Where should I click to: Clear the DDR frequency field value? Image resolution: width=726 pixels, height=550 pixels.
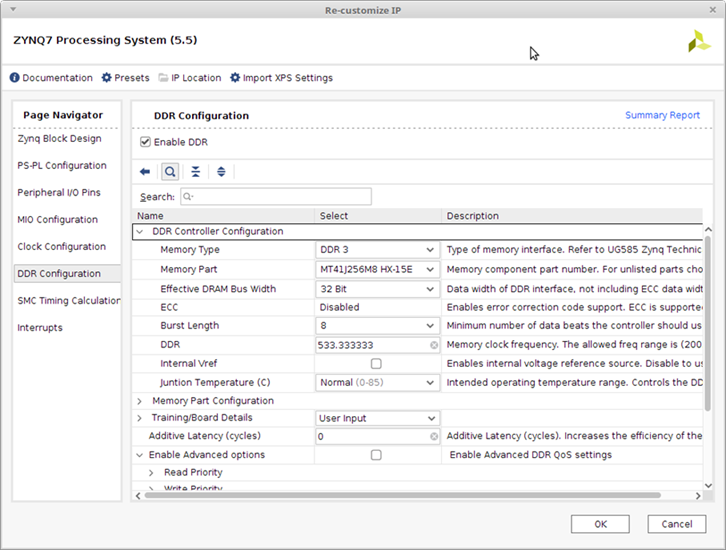point(434,345)
